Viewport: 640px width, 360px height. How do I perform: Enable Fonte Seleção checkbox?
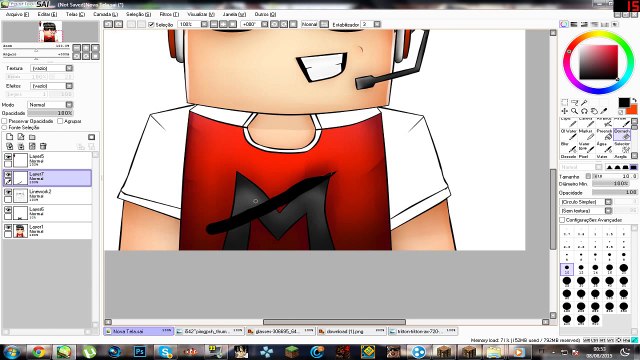(x=4, y=128)
